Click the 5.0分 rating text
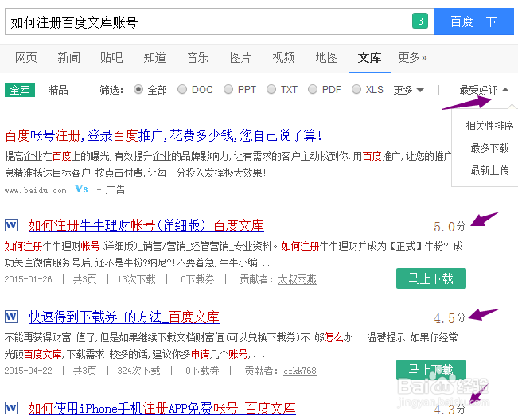 pyautogui.click(x=450, y=227)
